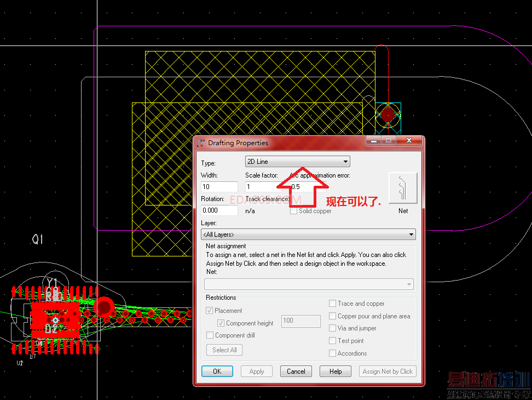
Task: Click the Arc approximation error field
Action: [308, 187]
